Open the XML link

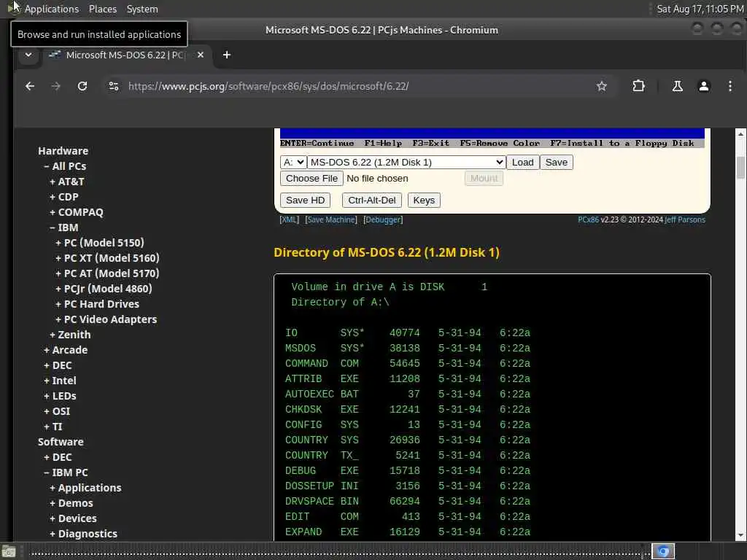click(x=289, y=219)
